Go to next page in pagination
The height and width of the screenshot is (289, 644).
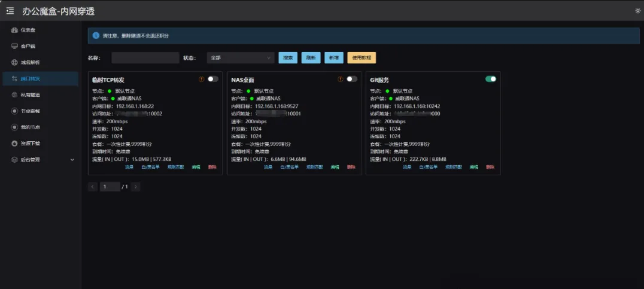(136, 187)
